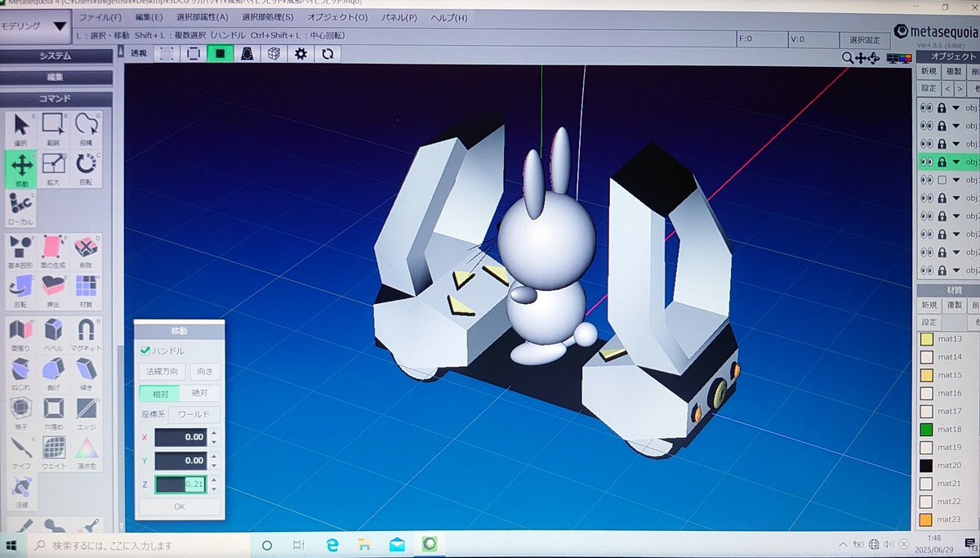This screenshot has height=558, width=980.
Task: Switch to 絶対 absolute mode
Action: [200, 393]
